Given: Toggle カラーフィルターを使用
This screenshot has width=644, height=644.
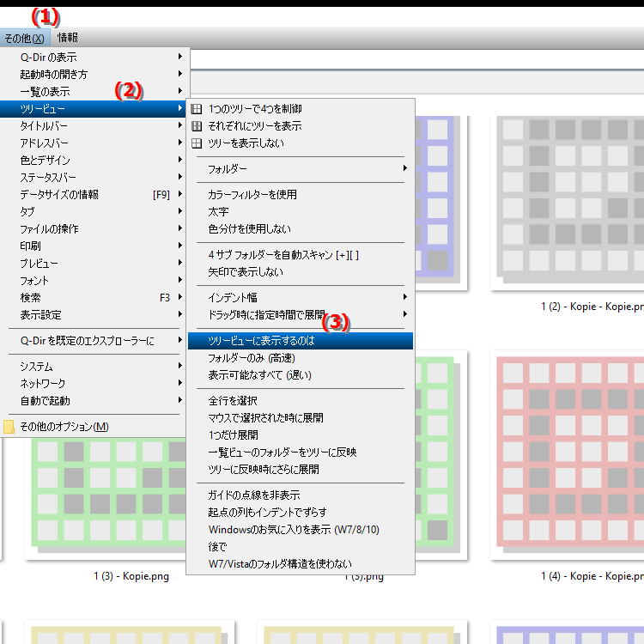Looking at the screenshot, I should [x=301, y=195].
